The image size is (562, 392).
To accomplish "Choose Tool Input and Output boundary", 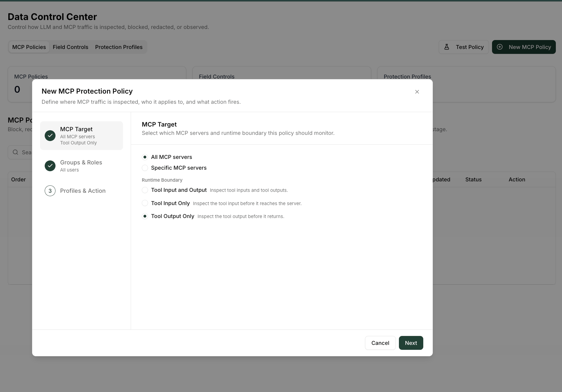I will [145, 190].
